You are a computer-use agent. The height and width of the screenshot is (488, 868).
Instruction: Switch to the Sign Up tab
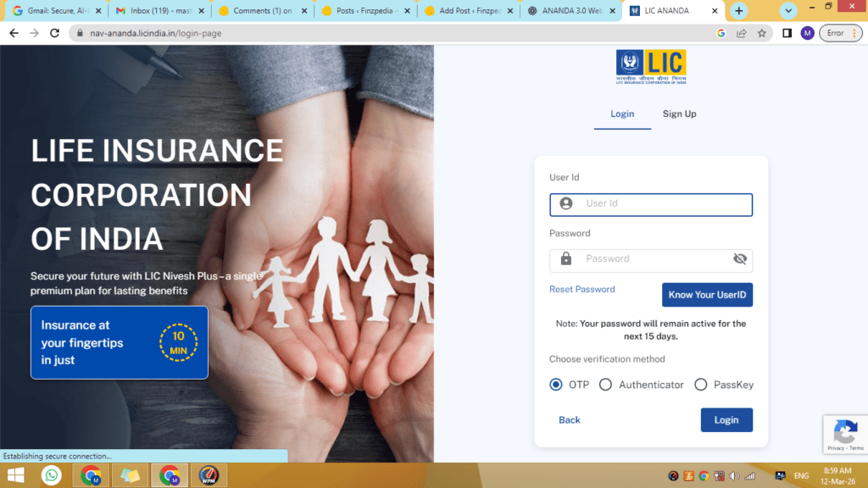click(x=679, y=114)
